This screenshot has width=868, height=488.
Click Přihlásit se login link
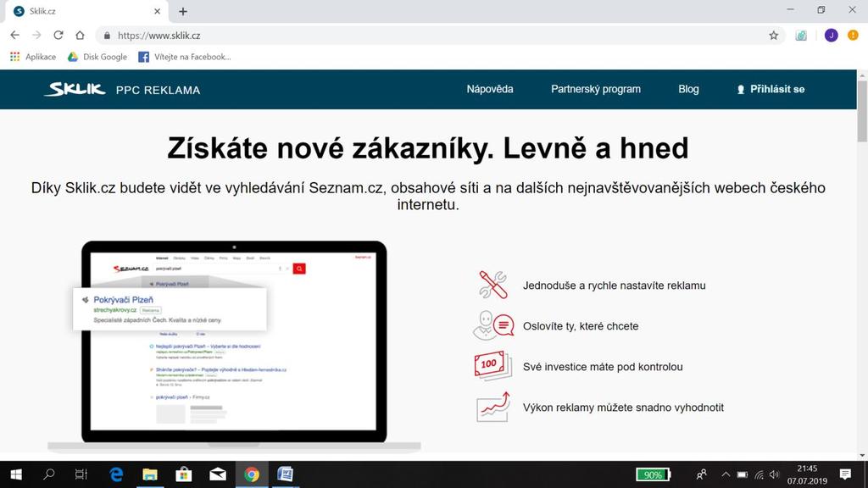pyautogui.click(x=776, y=89)
